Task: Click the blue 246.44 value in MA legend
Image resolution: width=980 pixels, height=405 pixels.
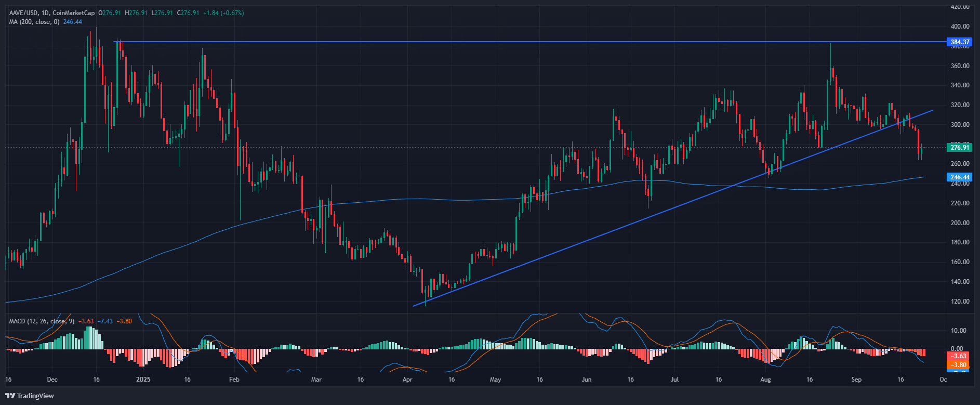Action: (x=73, y=22)
